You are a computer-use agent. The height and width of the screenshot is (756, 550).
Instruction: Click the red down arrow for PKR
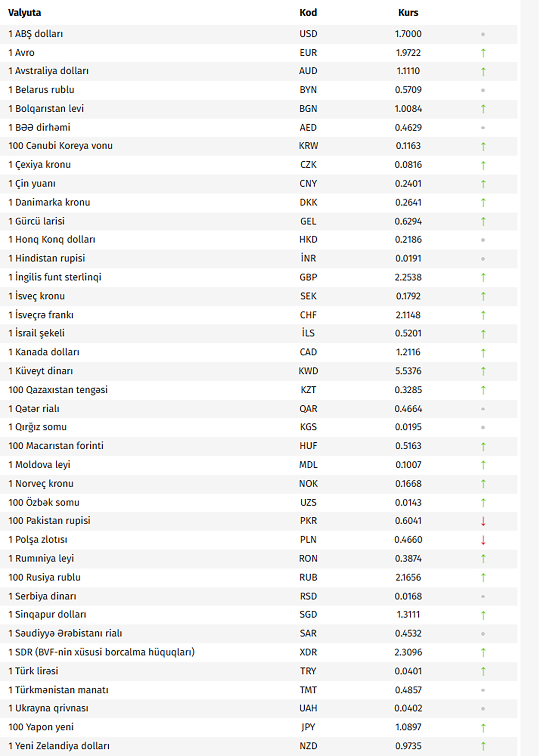pos(483,521)
